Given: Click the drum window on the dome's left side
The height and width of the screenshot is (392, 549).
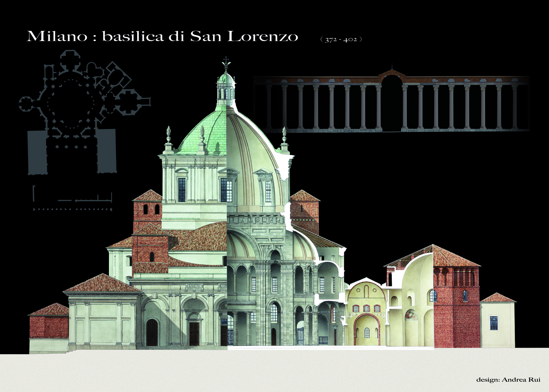Looking at the screenshot, I should tap(182, 189).
